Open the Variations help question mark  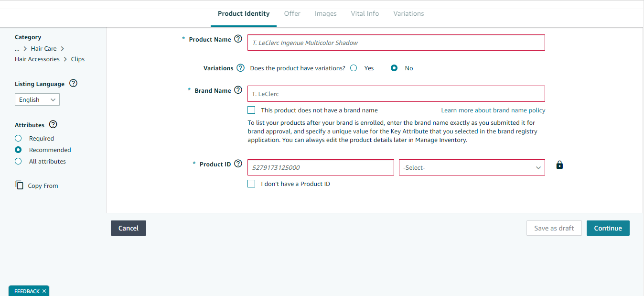(240, 68)
